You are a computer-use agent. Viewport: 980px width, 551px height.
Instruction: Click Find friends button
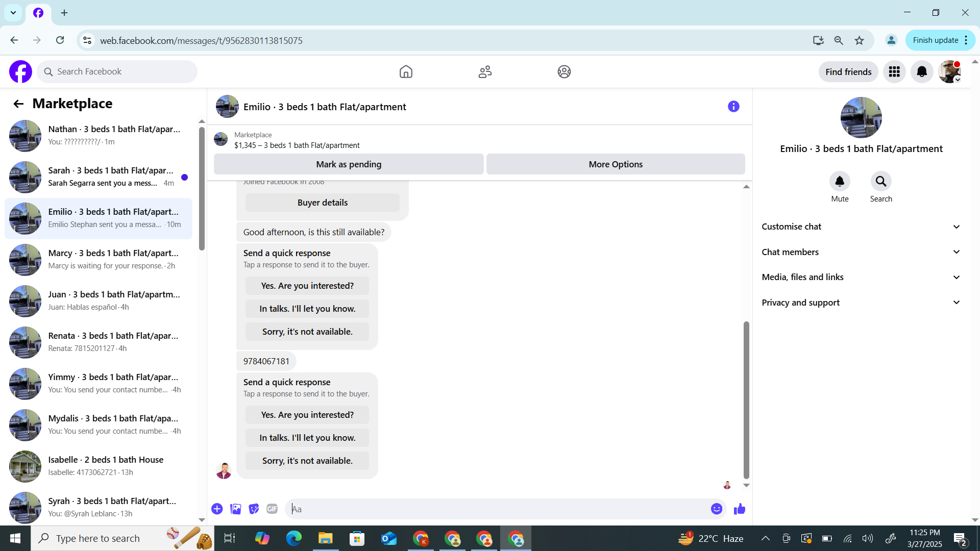click(848, 72)
